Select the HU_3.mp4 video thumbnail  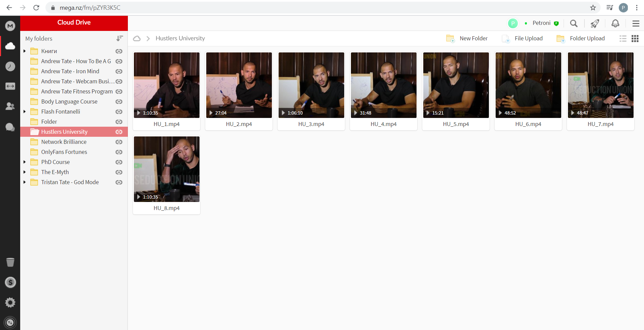click(x=311, y=85)
